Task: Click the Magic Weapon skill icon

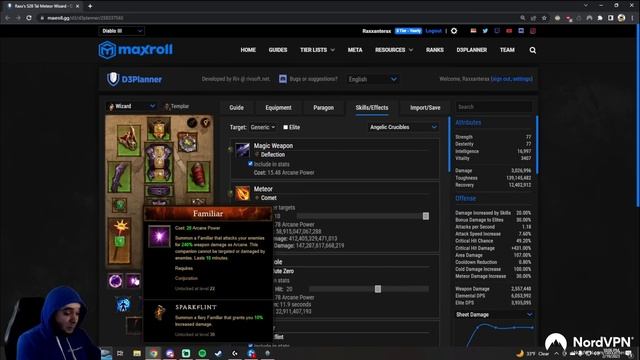Action: 242,150
